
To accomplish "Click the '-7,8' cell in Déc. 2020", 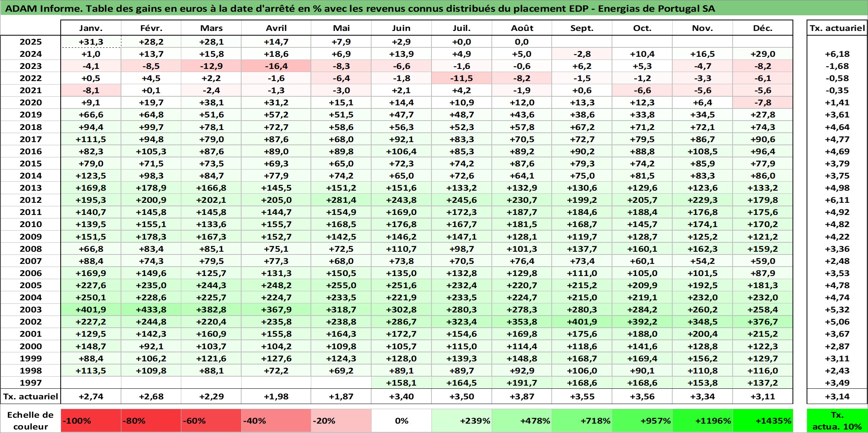I will point(763,103).
